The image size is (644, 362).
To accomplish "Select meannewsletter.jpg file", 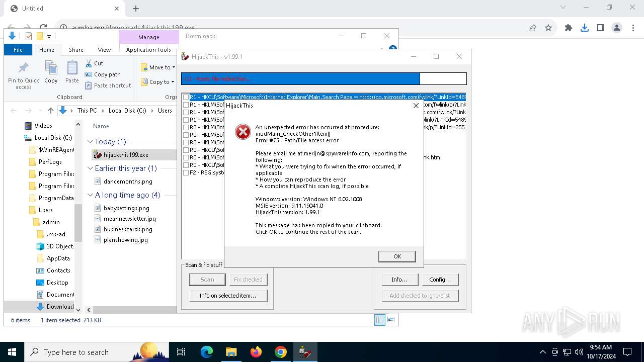I will tap(130, 219).
